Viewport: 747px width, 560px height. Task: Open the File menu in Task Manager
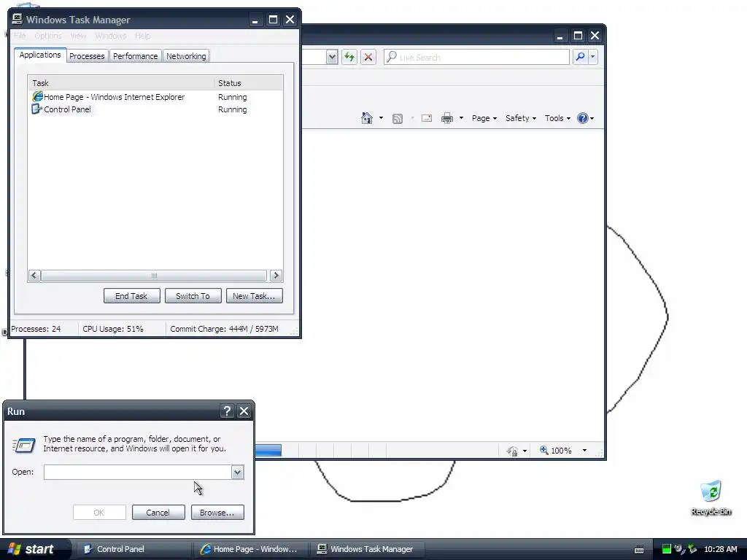[x=20, y=36]
